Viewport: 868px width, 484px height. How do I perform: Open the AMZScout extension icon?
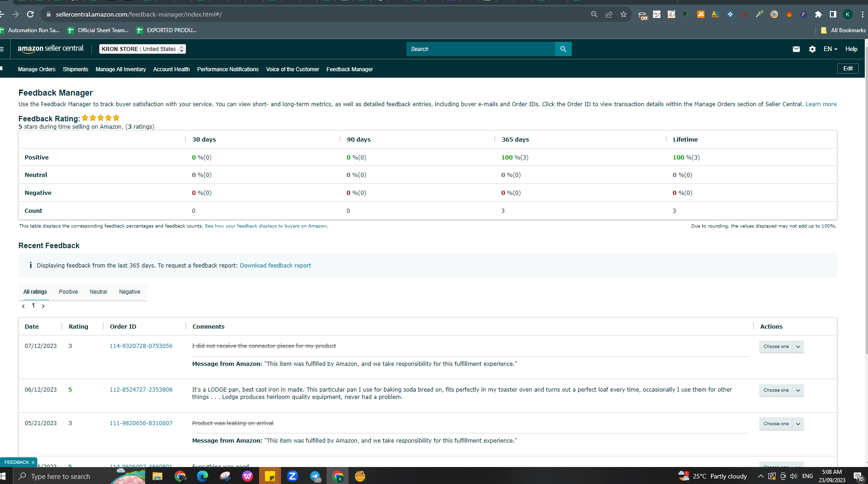(716, 14)
